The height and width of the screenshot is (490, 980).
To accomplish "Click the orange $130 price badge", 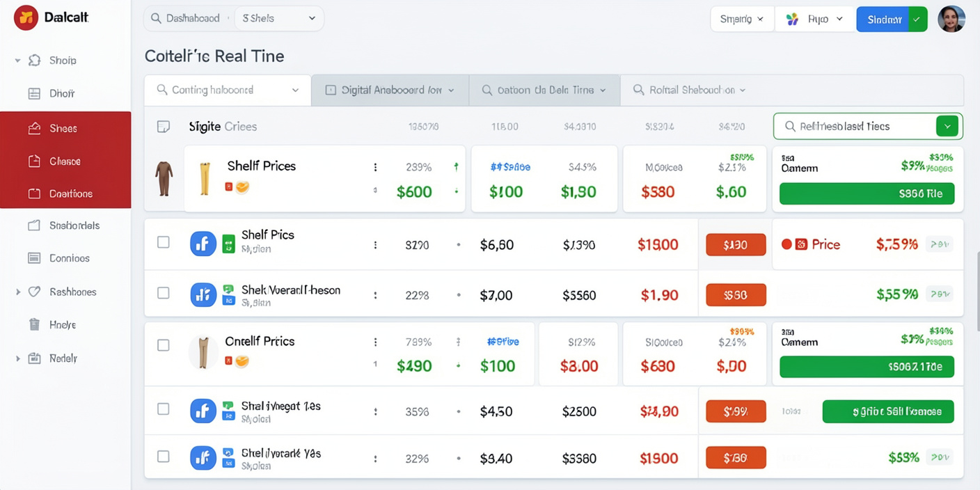I will 736,245.
